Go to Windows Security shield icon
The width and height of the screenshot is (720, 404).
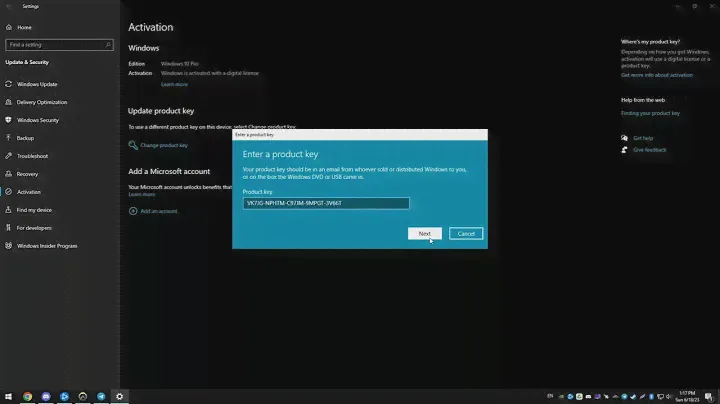coord(9,120)
